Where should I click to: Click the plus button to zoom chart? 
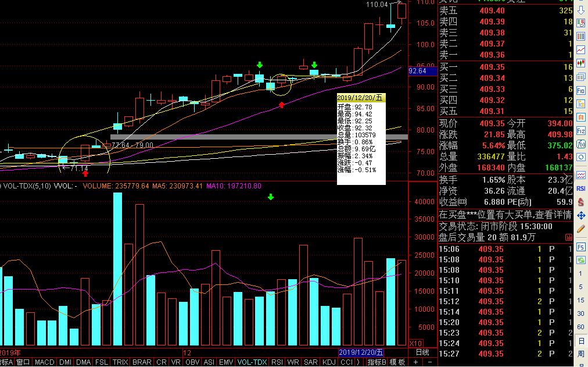(415, 362)
